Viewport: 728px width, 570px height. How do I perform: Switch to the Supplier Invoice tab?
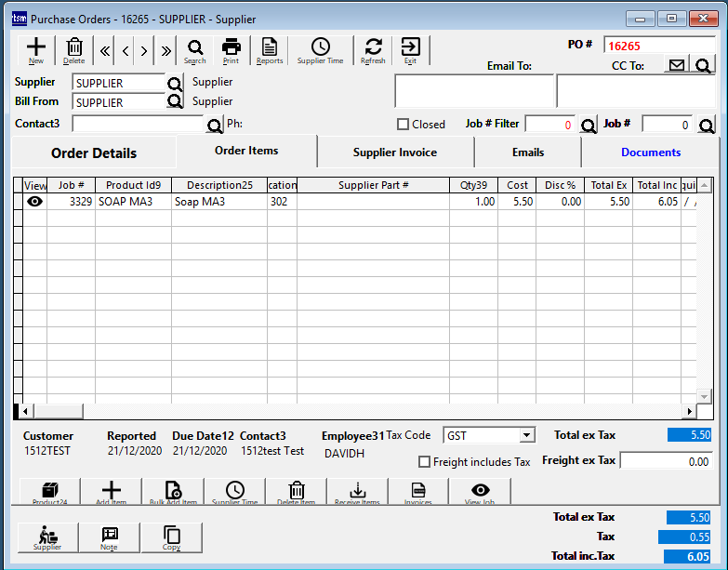pyautogui.click(x=395, y=152)
